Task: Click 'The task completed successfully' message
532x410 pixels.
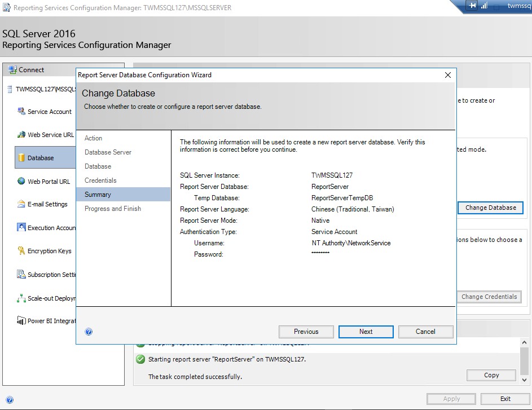Action: (195, 377)
